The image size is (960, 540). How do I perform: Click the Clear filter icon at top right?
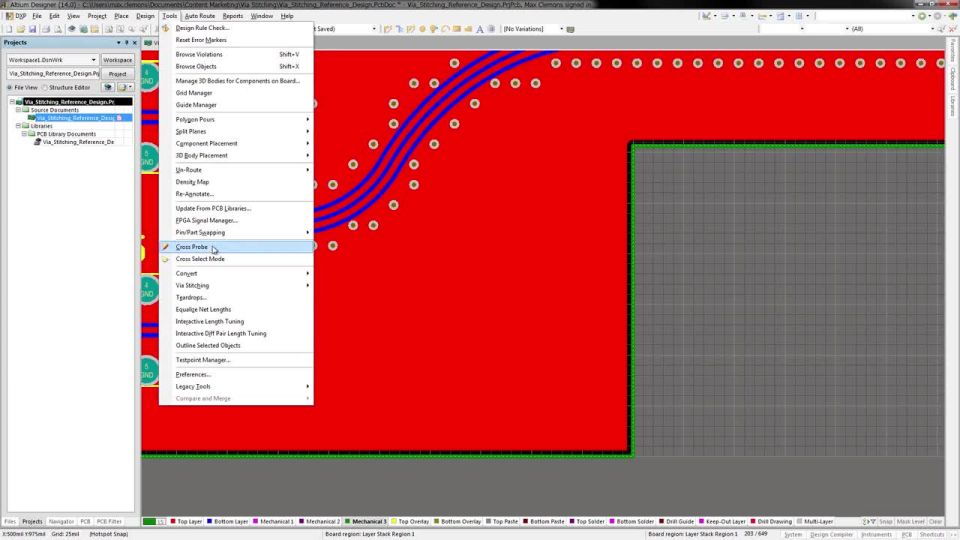[952, 29]
